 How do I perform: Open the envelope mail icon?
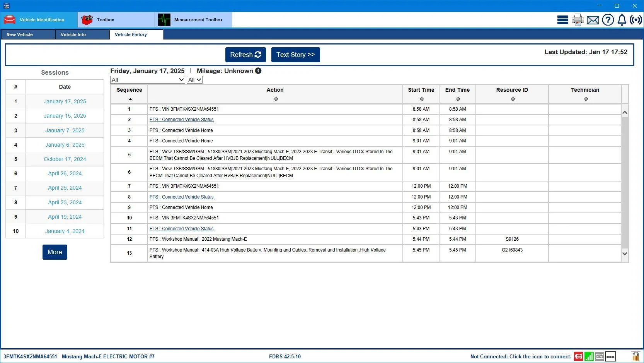593,20
